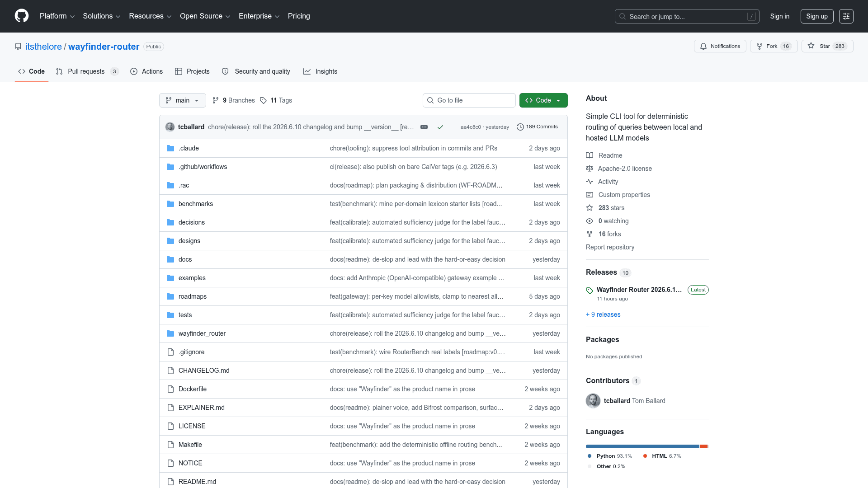868x488 pixels.
Task: Open the command palette icon in header
Action: point(846,16)
